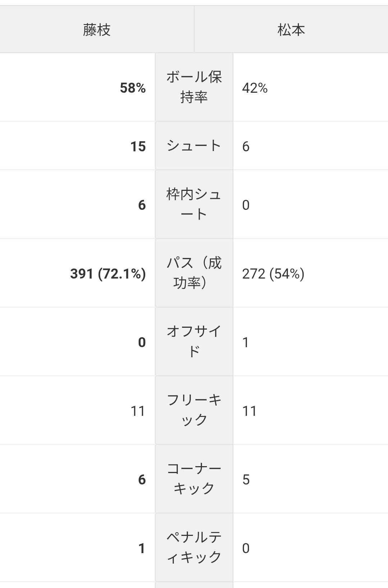Tap the シュート row label
Screen dimensions: 388x588
194,146
